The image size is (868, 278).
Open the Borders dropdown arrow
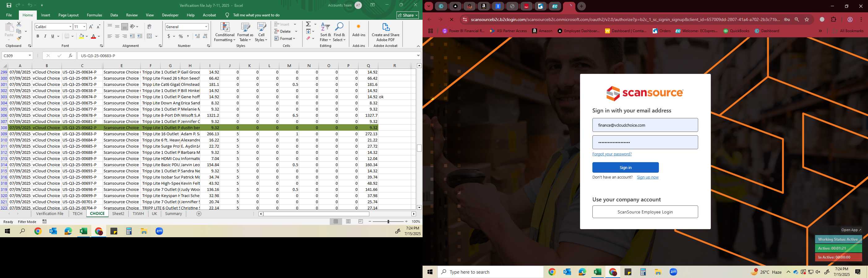coord(73,36)
